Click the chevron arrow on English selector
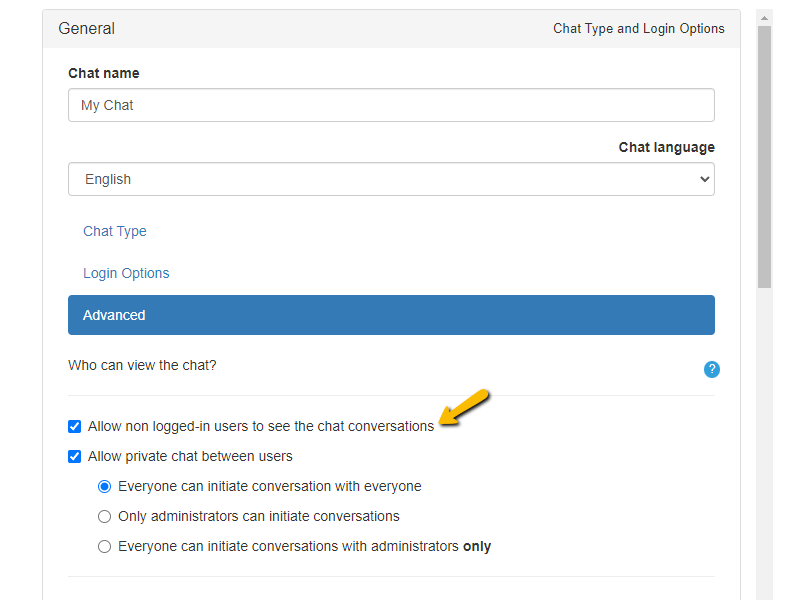800x600 pixels. (x=704, y=179)
